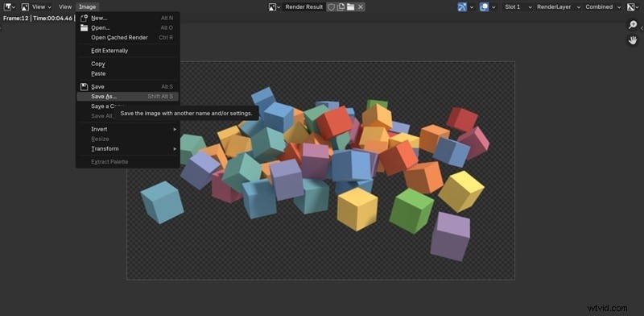Viewport: 644px width, 316px height.
Task: Open the overlays options dropdown arrow
Action: tap(493, 6)
